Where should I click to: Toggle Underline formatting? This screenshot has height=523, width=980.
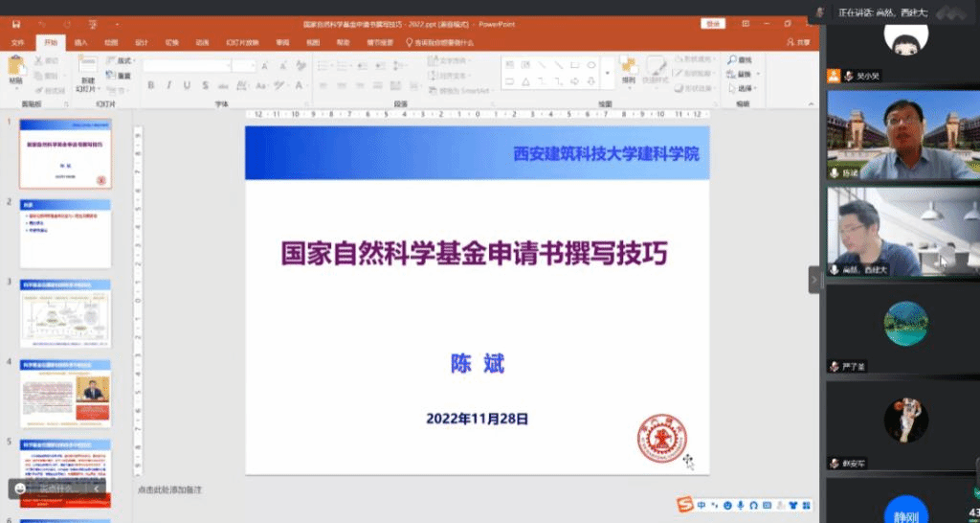click(187, 85)
